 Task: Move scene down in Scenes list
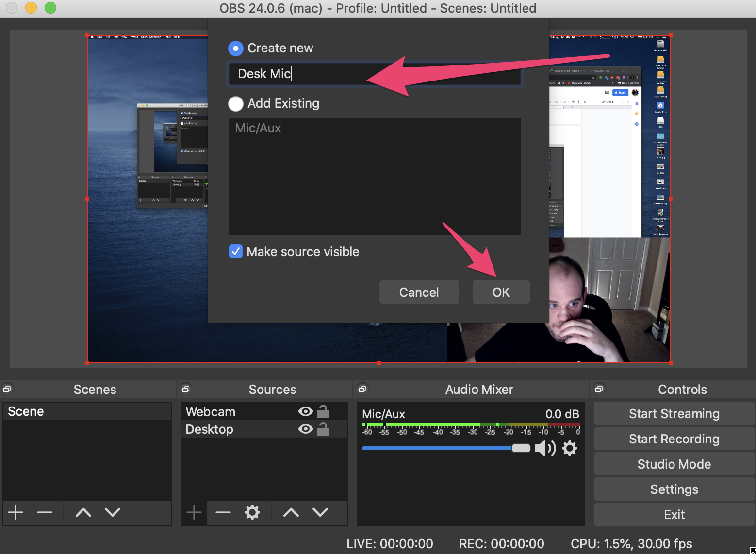click(113, 512)
